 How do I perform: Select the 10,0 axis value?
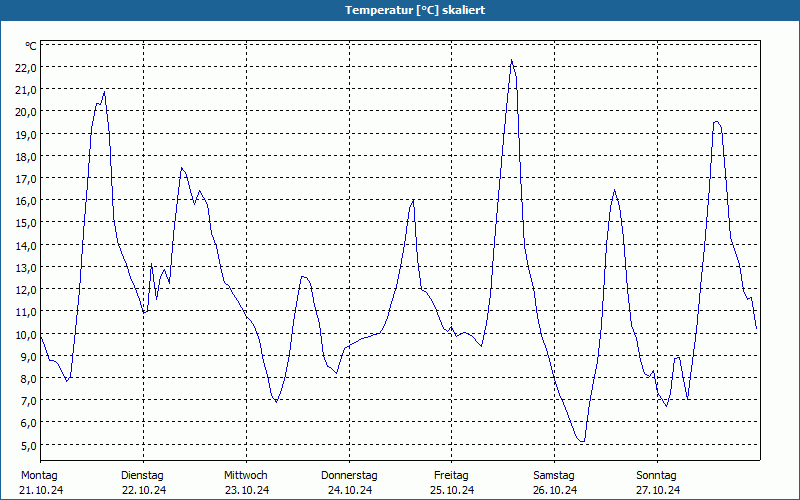point(26,334)
